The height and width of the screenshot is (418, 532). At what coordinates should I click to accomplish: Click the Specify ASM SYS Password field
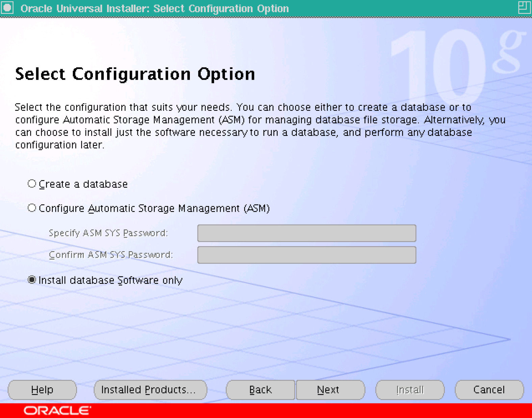[x=307, y=233]
